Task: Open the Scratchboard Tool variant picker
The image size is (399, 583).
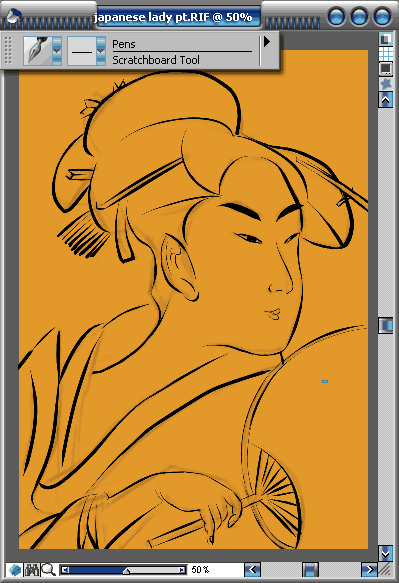Action: click(82, 51)
